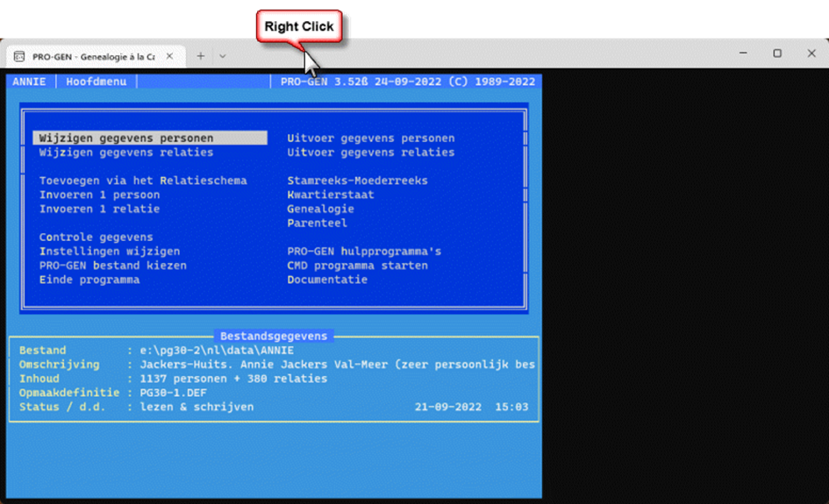Open PRO-GEN hulpprogramma's
Viewport: 829px width, 504px height.
tap(364, 252)
